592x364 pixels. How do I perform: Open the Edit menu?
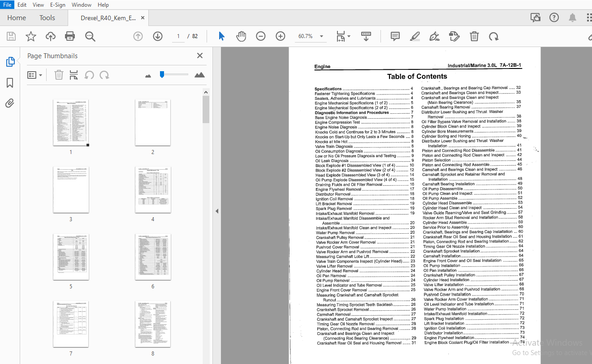point(22,5)
